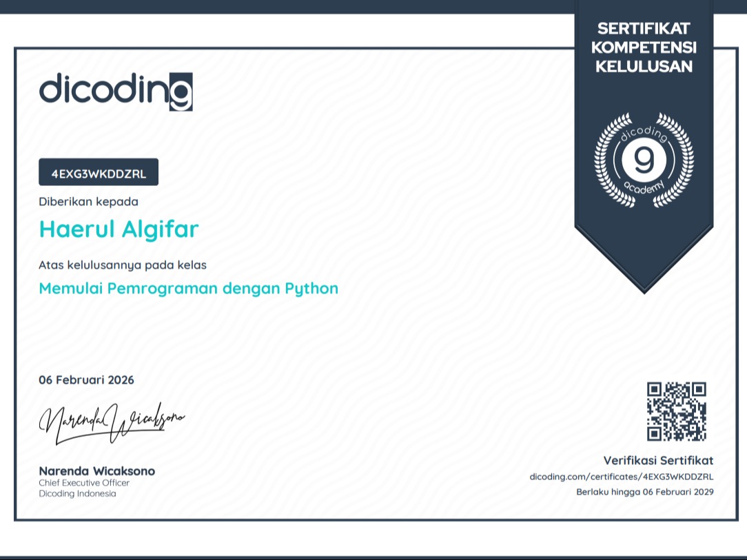Image resolution: width=747 pixels, height=560 pixels.
Task: Click the right laurel wreath of the badge
Action: coord(679,162)
